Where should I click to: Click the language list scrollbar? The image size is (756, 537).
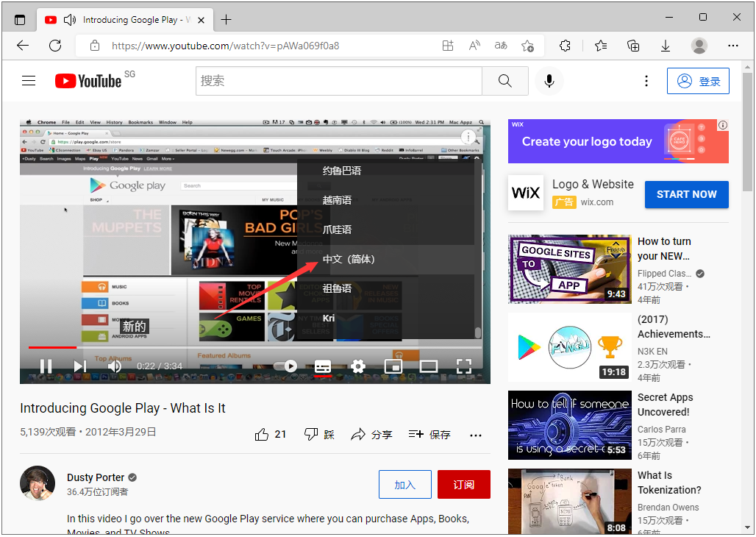tap(478, 333)
